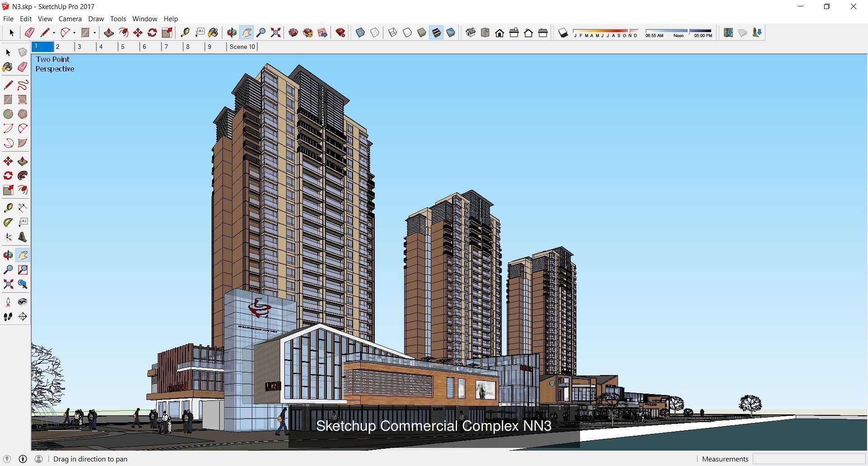The height and width of the screenshot is (466, 868).
Task: Switch to Left standard view
Action: coord(543,33)
